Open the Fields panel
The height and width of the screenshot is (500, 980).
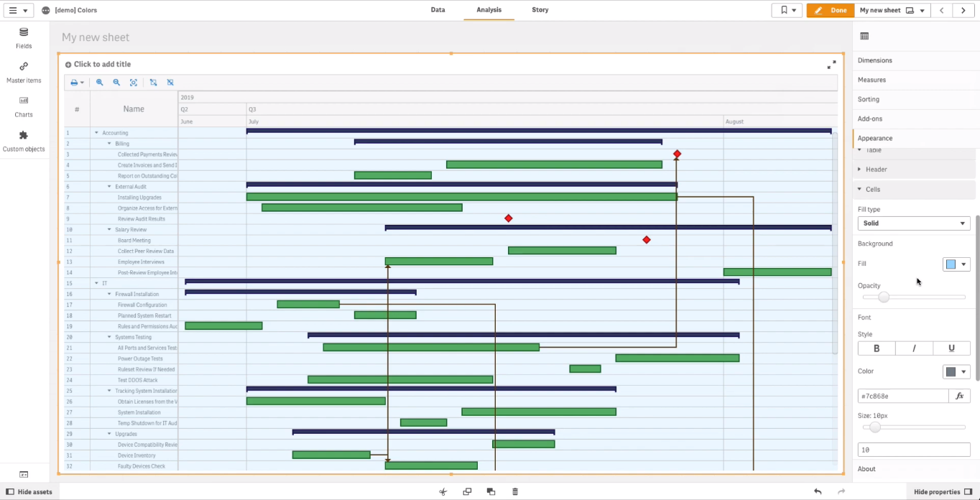click(24, 38)
